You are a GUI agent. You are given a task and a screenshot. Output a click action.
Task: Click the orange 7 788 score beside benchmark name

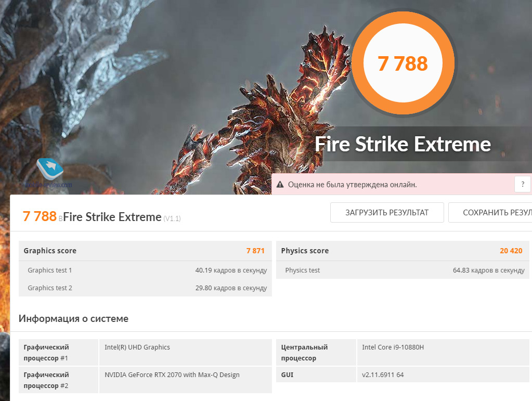coord(40,216)
